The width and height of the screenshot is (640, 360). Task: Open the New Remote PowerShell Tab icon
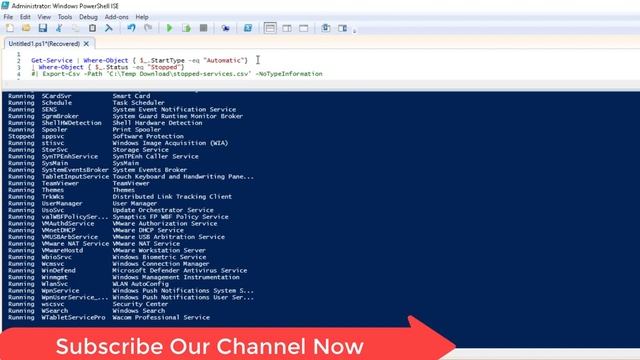pos(225,28)
